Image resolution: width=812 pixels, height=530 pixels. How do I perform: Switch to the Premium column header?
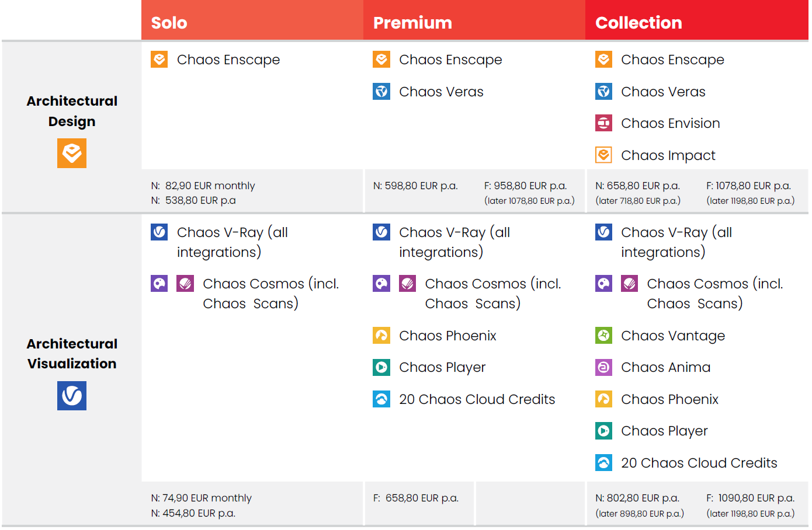click(412, 23)
